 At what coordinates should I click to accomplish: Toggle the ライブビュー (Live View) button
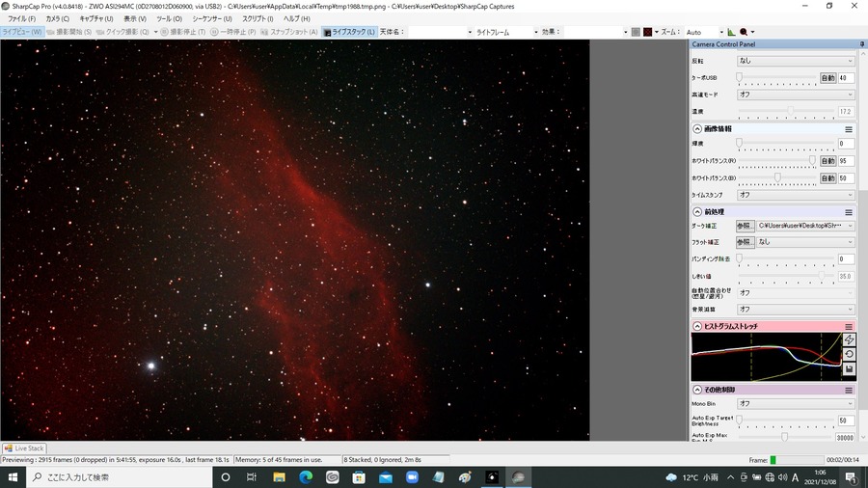22,32
